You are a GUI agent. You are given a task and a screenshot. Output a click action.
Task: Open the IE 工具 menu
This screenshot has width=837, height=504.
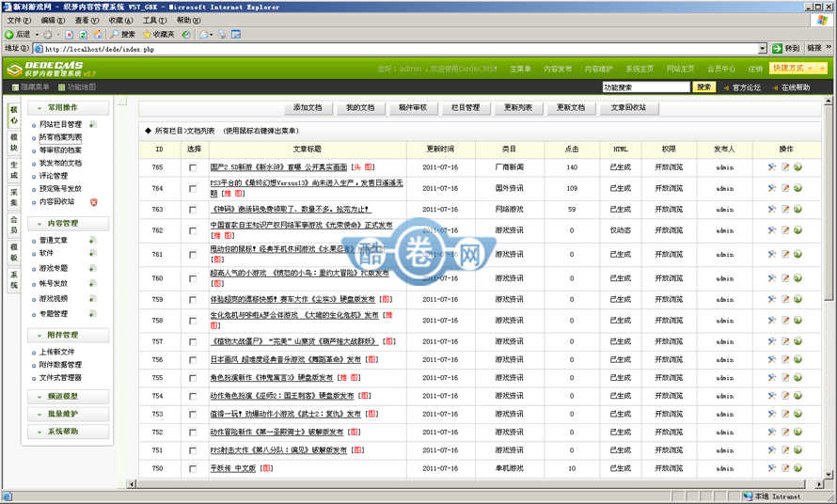coord(154,21)
